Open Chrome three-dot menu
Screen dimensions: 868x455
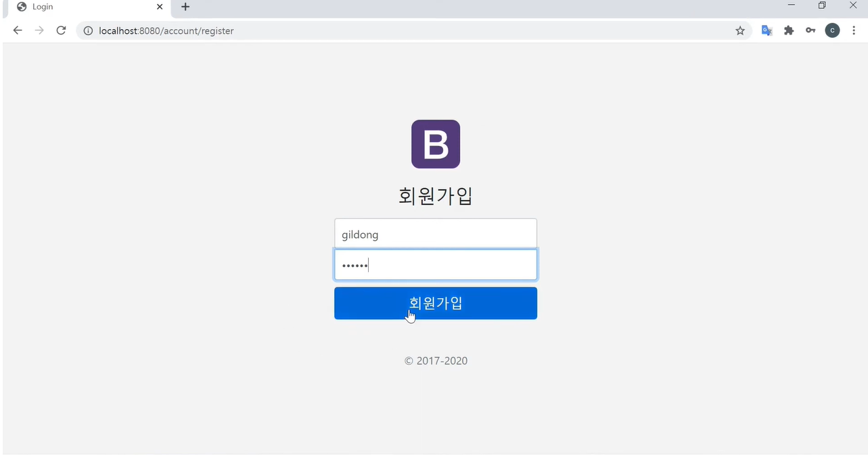(854, 30)
